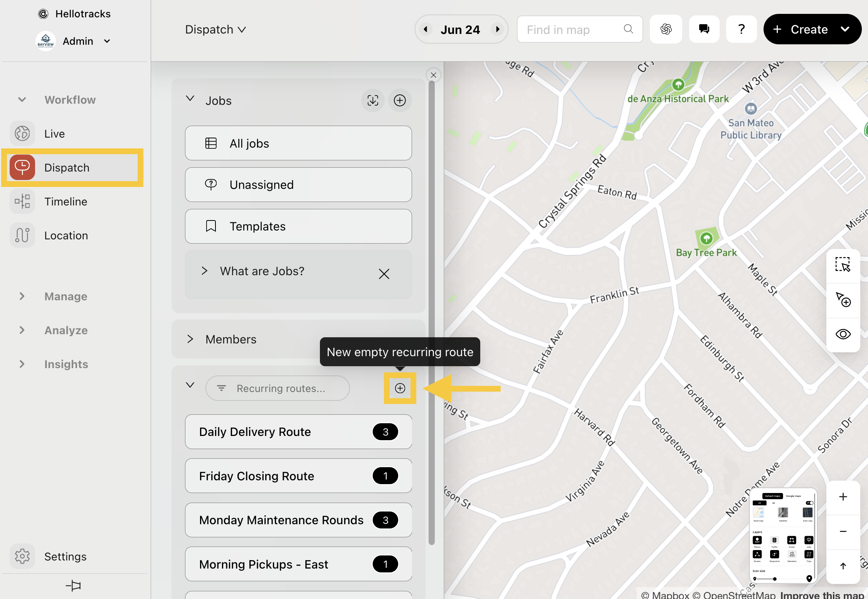Viewport: 868px width, 599px height.
Task: Open the Dispatch section in sidebar
Action: [x=73, y=168]
